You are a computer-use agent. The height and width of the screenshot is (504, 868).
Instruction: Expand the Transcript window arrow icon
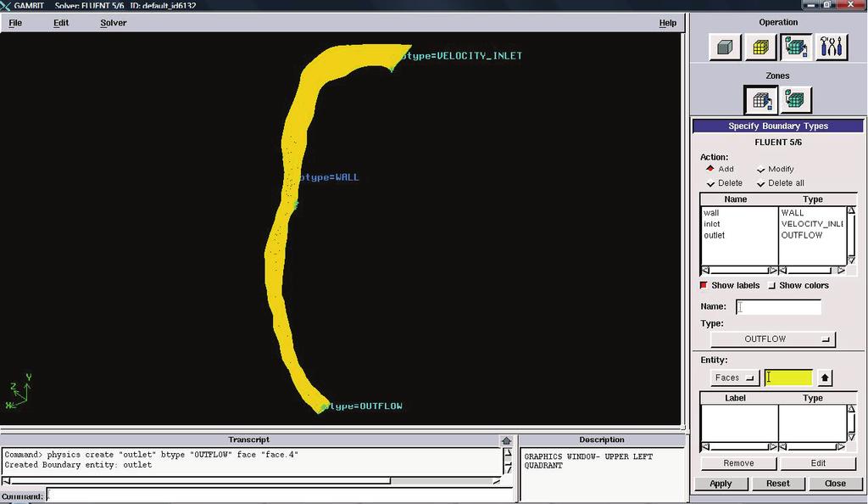[506, 441]
